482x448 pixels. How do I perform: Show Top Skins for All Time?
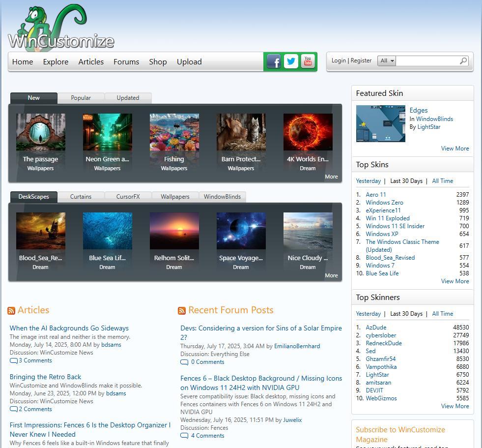click(442, 181)
